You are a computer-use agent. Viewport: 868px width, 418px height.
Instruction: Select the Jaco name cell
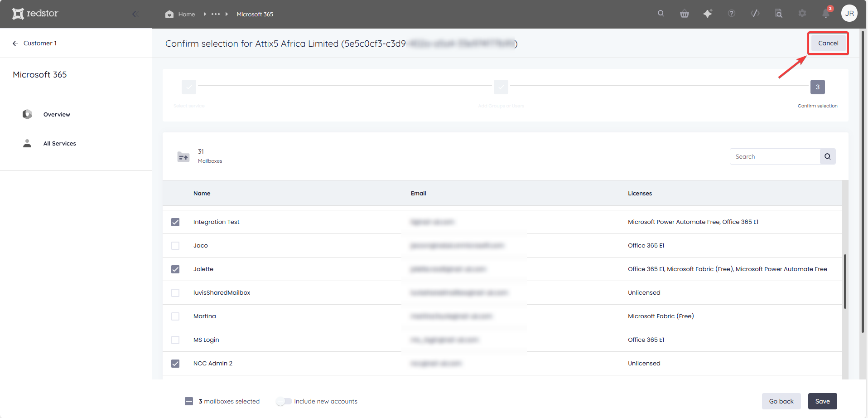coord(200,245)
